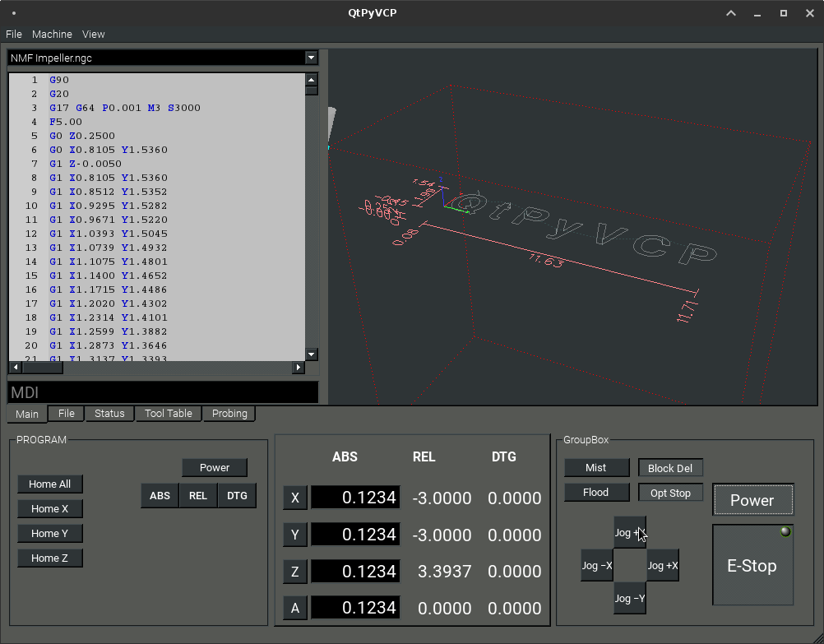This screenshot has height=644, width=824.
Task: Click the Jog +X button
Action: (663, 566)
